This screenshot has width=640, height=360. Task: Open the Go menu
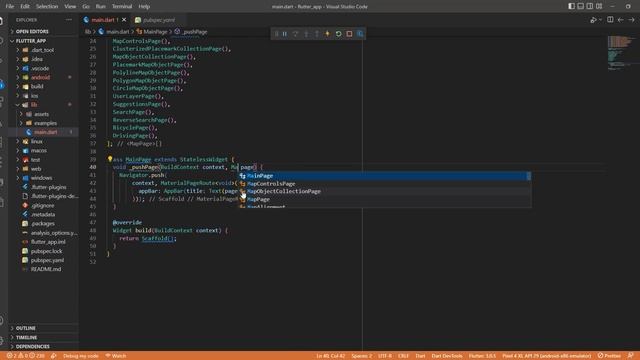click(86, 6)
